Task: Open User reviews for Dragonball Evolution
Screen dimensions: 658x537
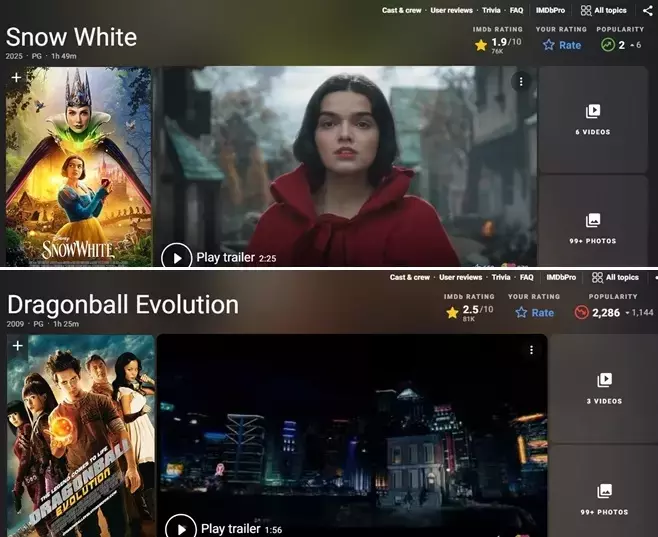Action: [x=460, y=277]
